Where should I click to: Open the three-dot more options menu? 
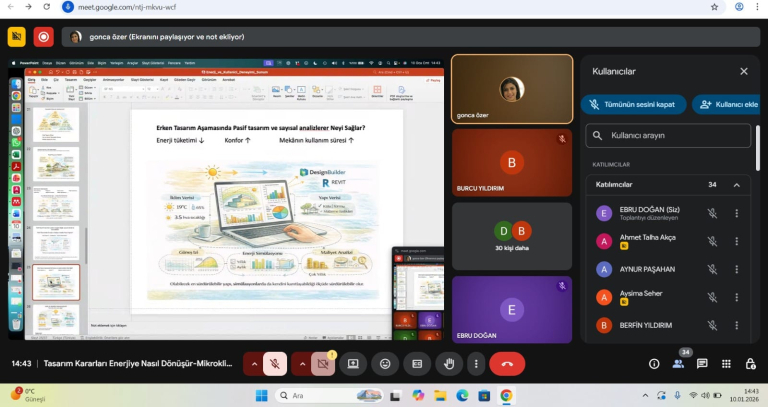click(475, 364)
